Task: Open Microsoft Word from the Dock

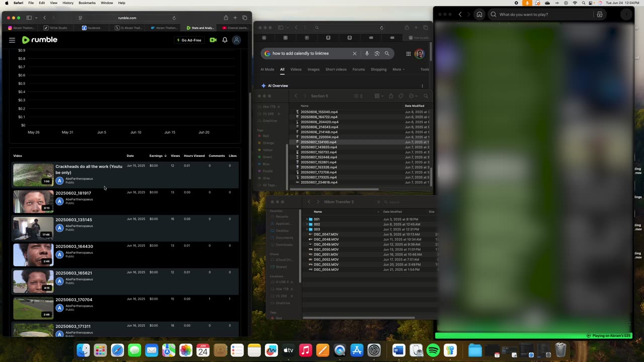Action: coord(399,350)
